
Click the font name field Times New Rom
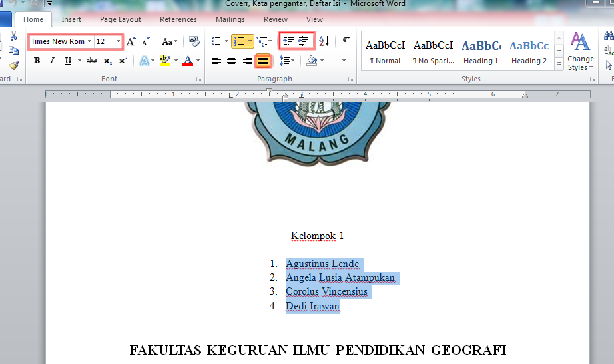click(x=58, y=41)
